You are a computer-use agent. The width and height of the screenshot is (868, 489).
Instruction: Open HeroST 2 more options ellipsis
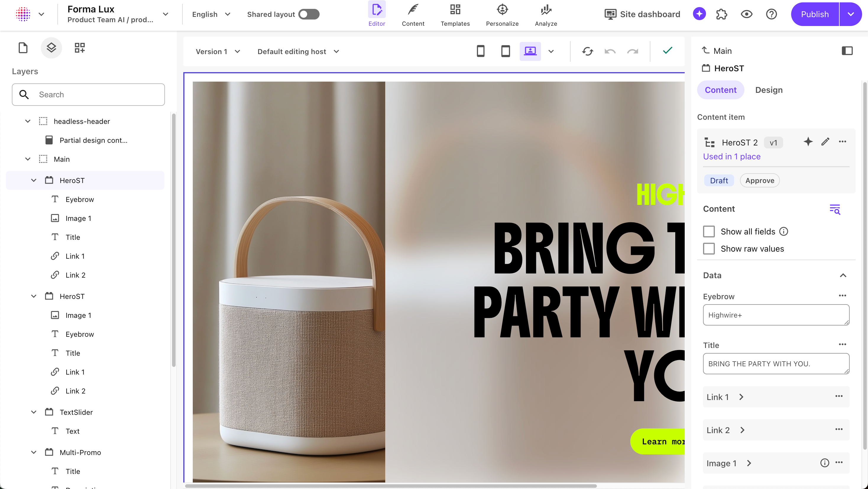point(842,142)
